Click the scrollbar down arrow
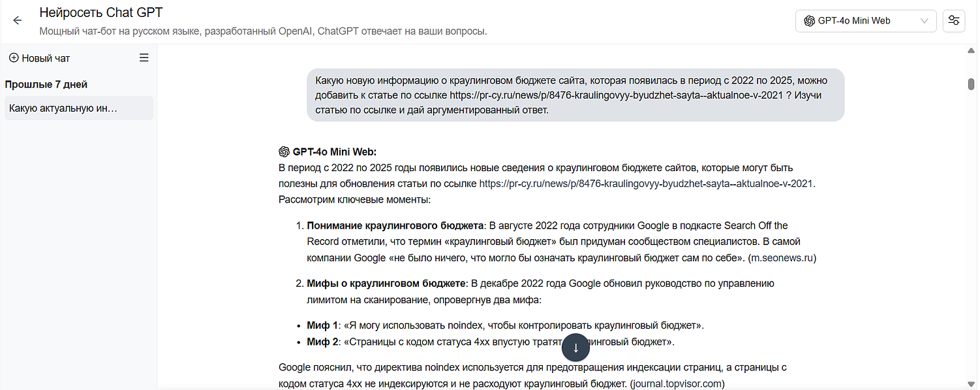980x390 pixels. 972,384
